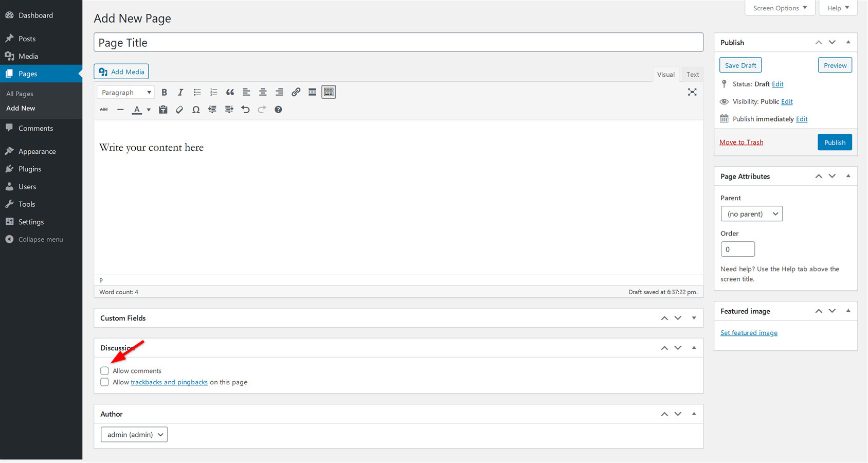
Task: Open the Paragraph style dropdown
Action: click(x=125, y=92)
